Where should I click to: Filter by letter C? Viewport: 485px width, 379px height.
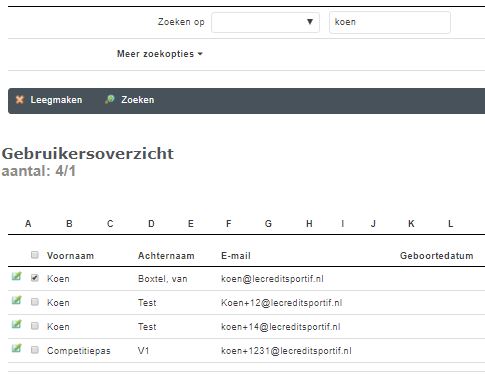coord(110,224)
